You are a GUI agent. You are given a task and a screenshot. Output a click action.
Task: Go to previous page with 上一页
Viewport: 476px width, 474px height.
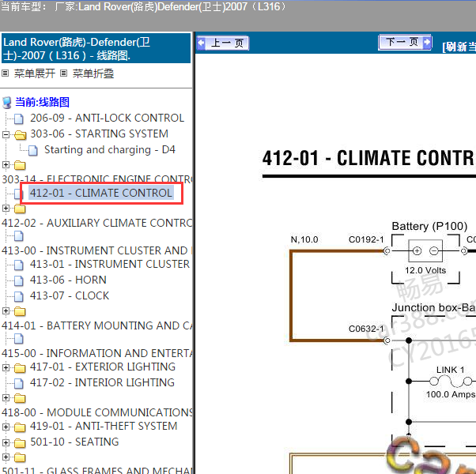click(x=223, y=43)
